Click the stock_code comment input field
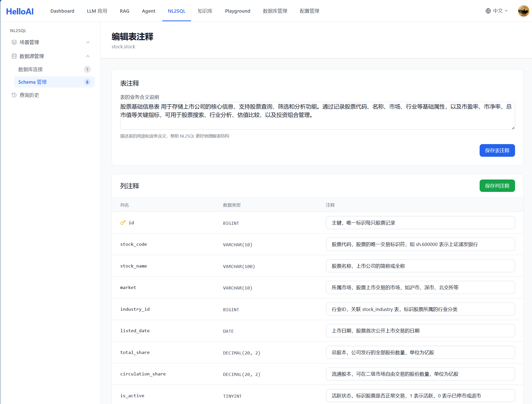The height and width of the screenshot is (404, 532). [420, 244]
